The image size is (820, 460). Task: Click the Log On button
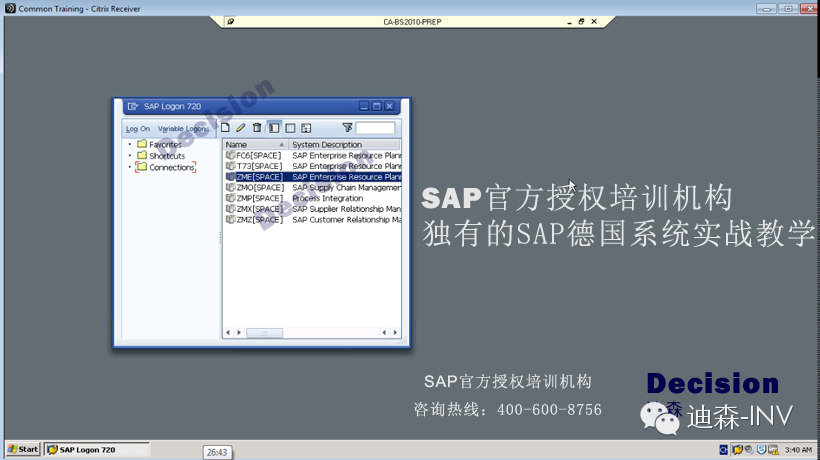(x=138, y=129)
